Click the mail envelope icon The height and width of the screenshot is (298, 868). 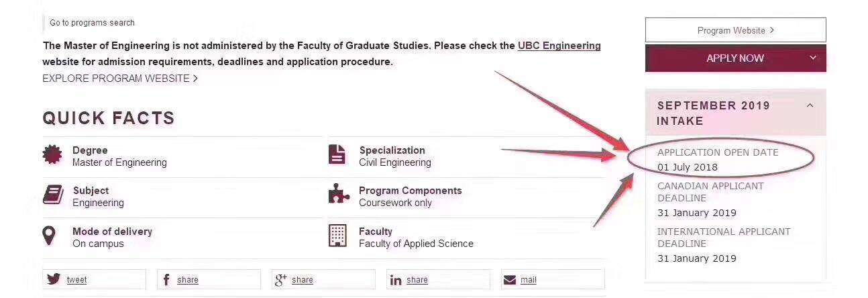coord(510,280)
